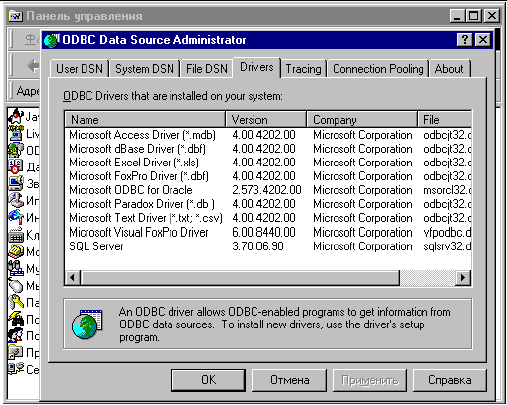
Task: Click the Мы mouse icon in the Control Panel
Action: click(x=16, y=285)
